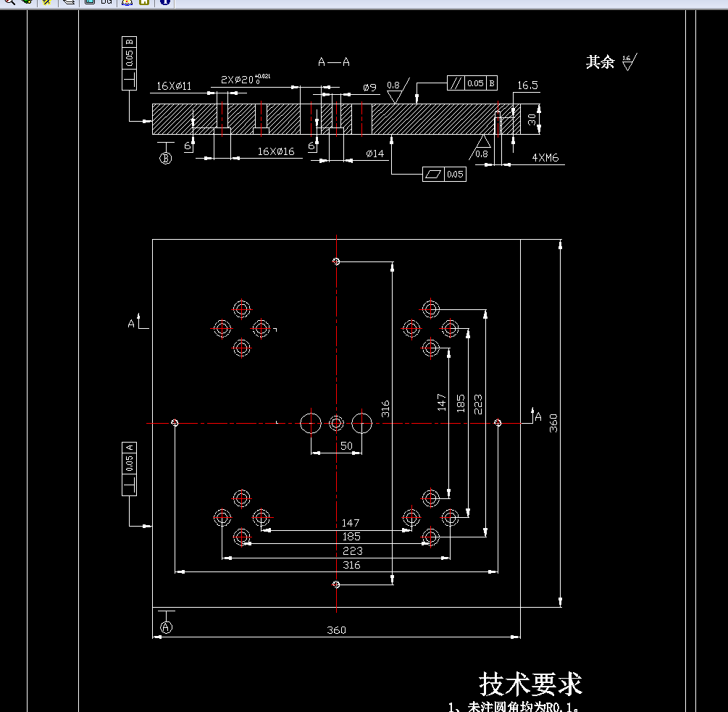Select the large circle left of center hole
Screen dimensions: 728x712
click(x=311, y=423)
